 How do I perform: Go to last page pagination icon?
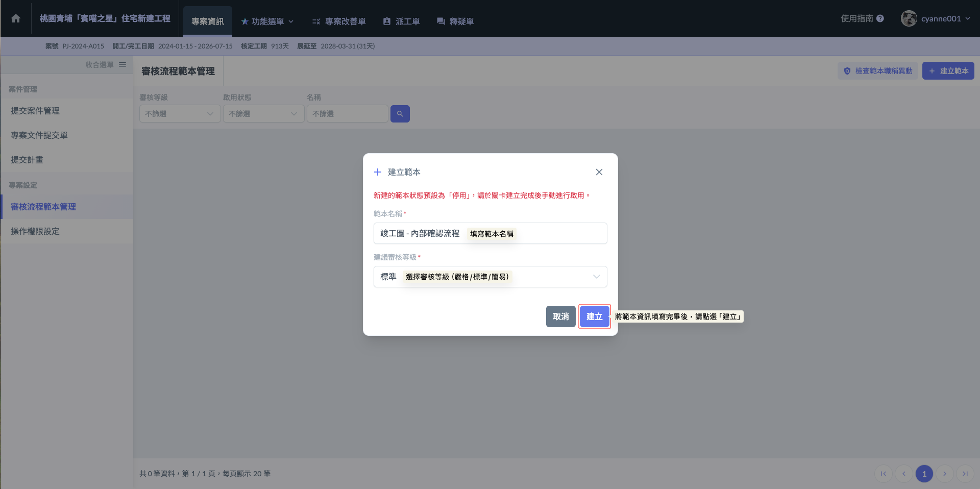pyautogui.click(x=965, y=474)
